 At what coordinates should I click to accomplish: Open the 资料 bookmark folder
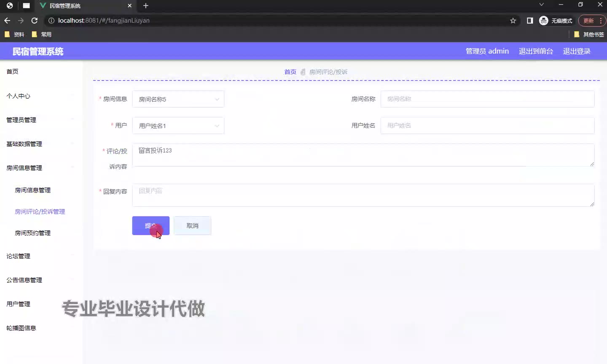[x=14, y=35]
